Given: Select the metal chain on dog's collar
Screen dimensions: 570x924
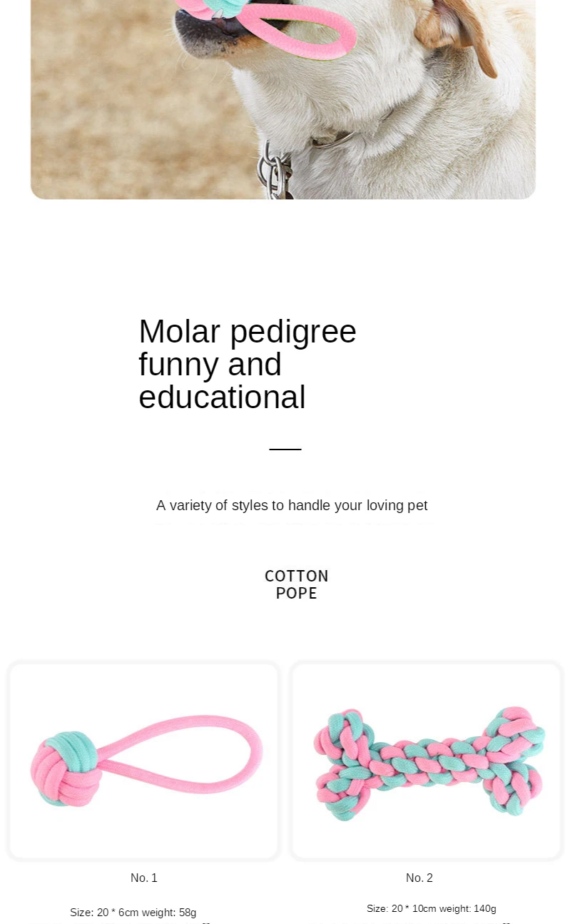Looking at the screenshot, I should pos(275,171).
